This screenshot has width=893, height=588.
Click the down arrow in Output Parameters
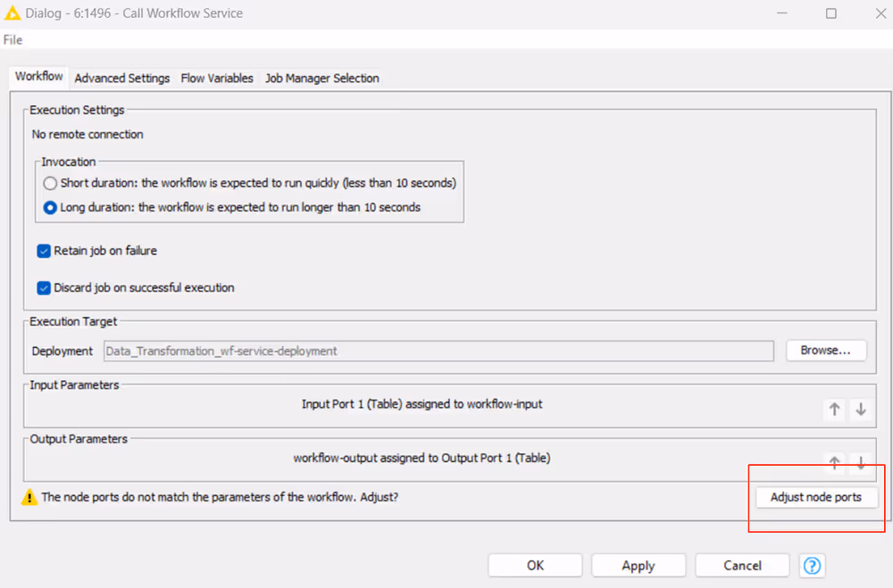pos(861,462)
